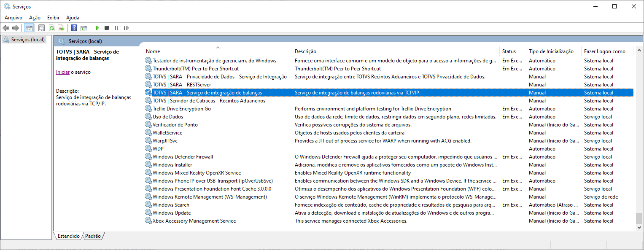Select Windows Presentation Foundation Font Cache service
The width and height of the screenshot is (644, 250).
[388, 189]
